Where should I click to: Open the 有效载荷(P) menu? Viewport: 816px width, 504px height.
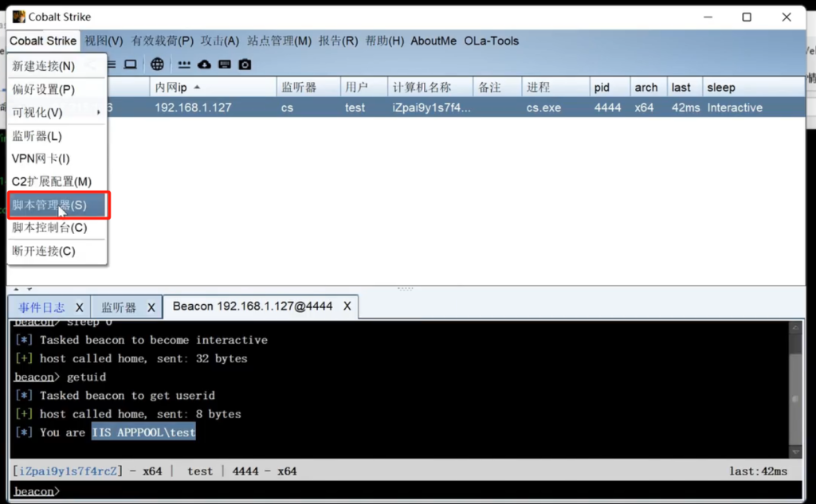[x=163, y=41]
